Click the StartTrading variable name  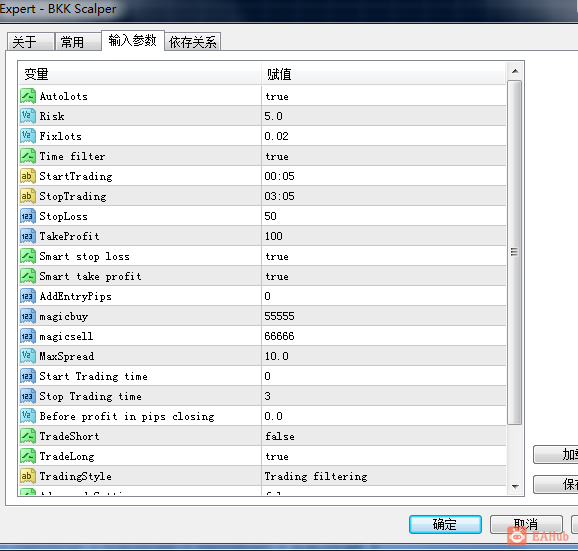point(76,177)
